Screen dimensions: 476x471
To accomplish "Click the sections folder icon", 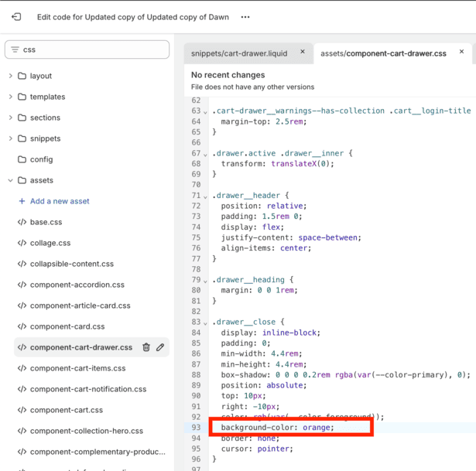I will (x=22, y=118).
